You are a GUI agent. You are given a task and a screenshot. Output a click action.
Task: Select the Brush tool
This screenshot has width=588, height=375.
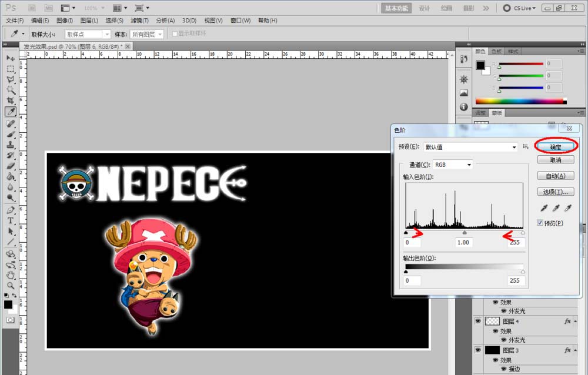11,134
